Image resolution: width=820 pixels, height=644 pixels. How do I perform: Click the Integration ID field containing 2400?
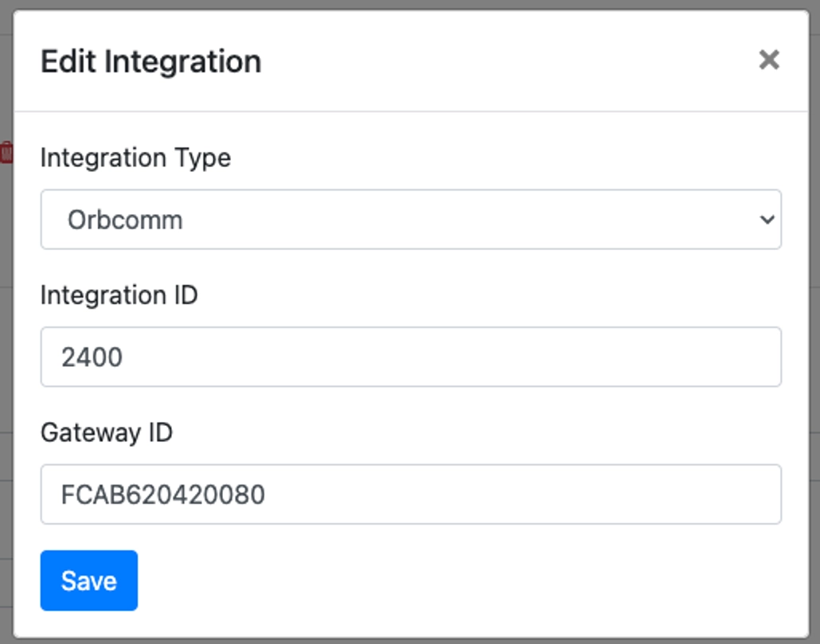[x=411, y=357]
